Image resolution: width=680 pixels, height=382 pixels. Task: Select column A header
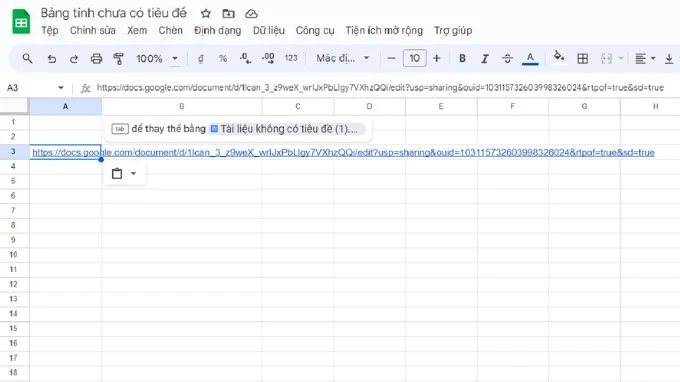[x=65, y=106]
